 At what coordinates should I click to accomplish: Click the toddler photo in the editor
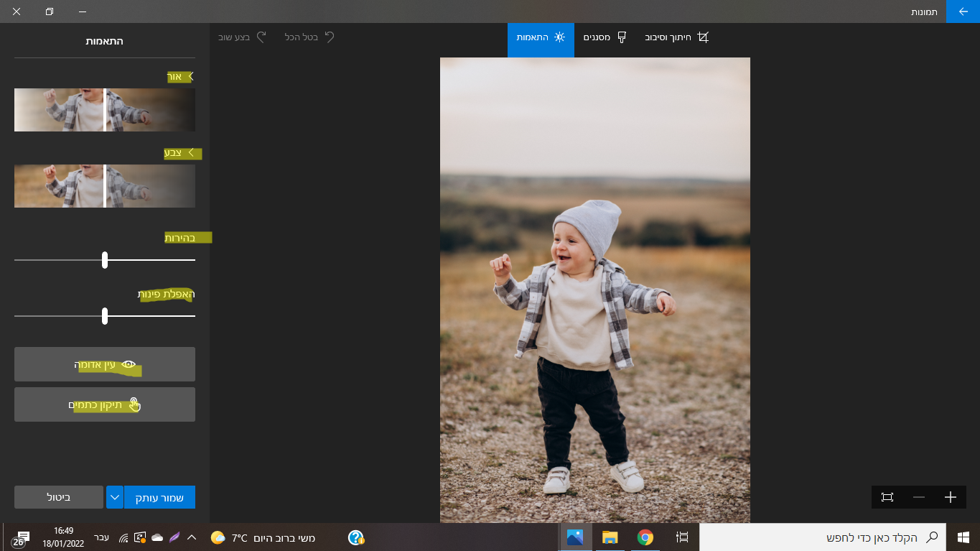[595, 290]
